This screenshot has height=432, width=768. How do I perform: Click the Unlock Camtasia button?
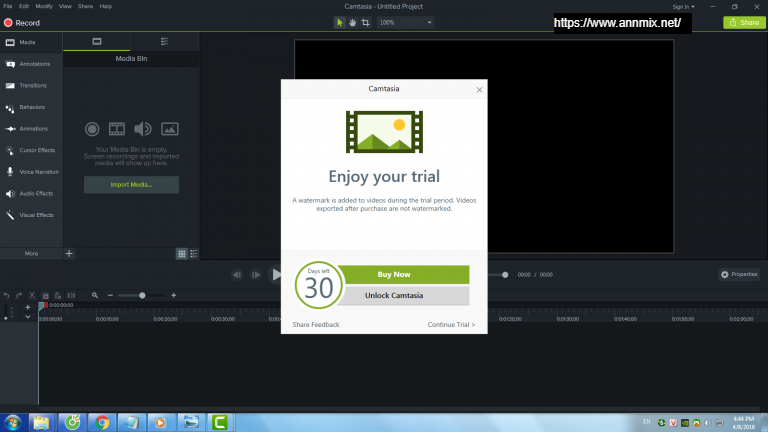[x=403, y=296]
